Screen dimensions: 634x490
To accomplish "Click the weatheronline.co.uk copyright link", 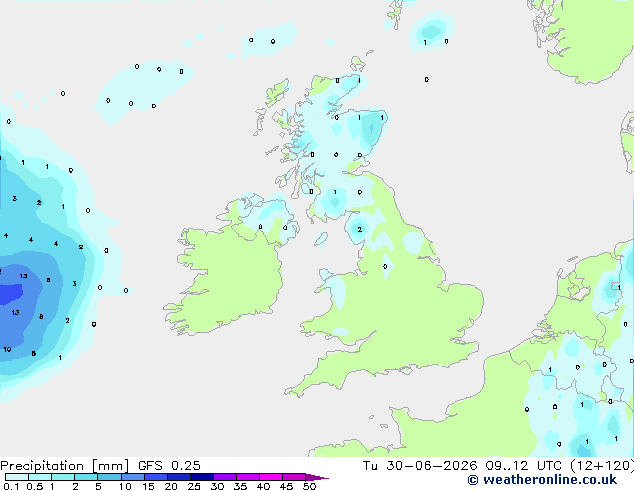I will pos(542,480).
